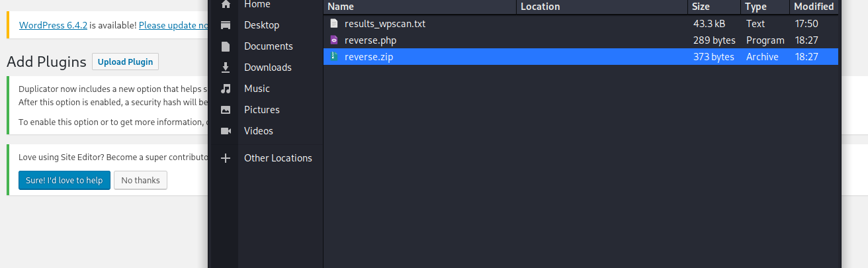868x268 pixels.
Task: Click the Home folder icon in sidebar
Action: pos(226,4)
